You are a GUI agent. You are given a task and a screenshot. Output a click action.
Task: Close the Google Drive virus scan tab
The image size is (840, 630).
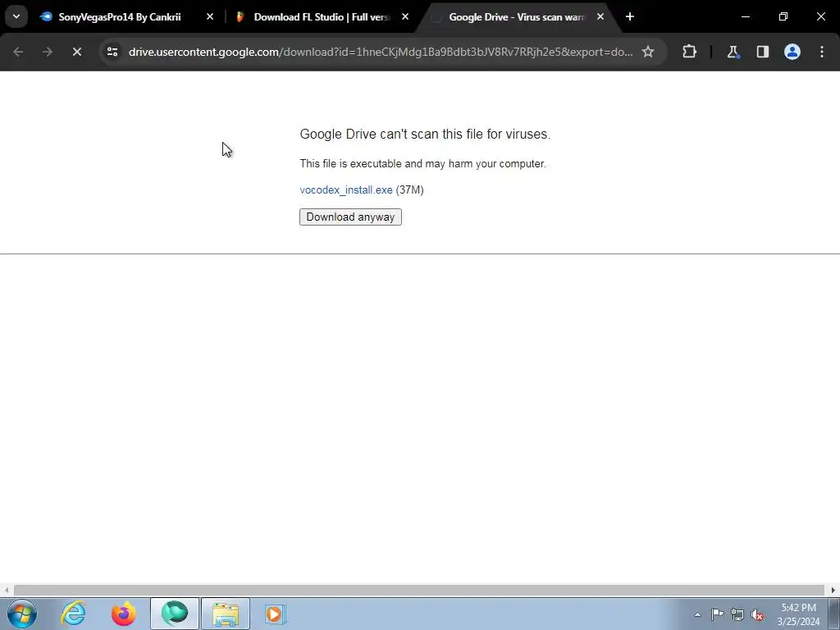pos(600,17)
